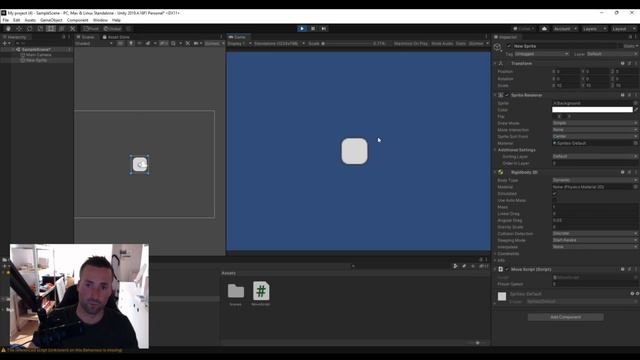Select the Hand tool in toolbar
640x360 pixels.
coord(8,29)
